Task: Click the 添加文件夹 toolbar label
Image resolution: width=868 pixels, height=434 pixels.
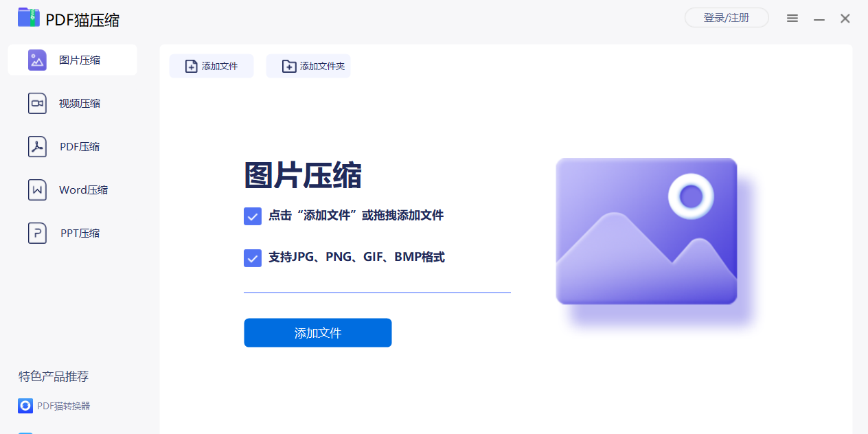Action: (x=322, y=67)
